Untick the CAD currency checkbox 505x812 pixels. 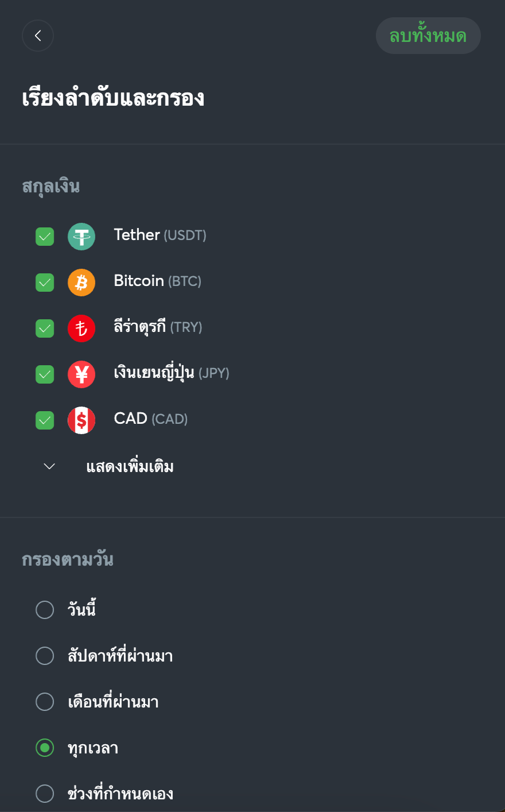(x=45, y=420)
